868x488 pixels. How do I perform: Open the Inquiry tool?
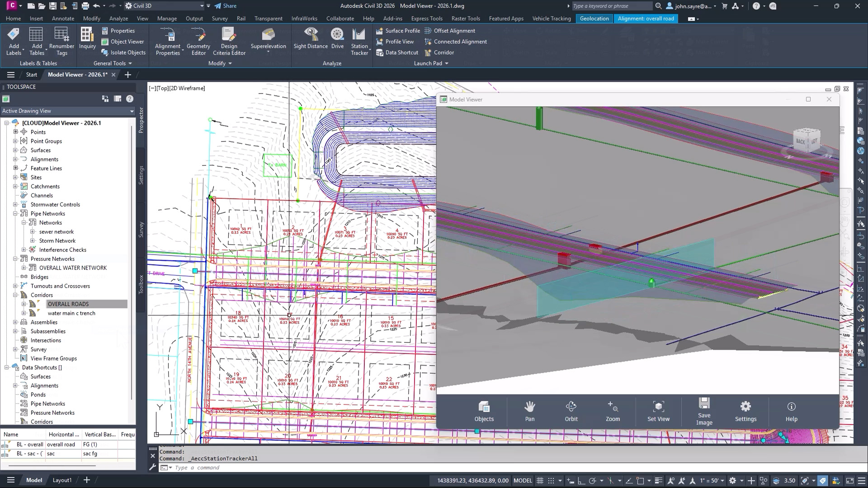coord(87,38)
